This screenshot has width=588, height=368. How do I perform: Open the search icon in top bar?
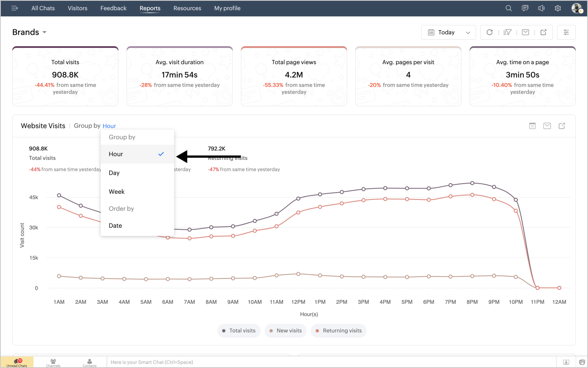coord(508,8)
